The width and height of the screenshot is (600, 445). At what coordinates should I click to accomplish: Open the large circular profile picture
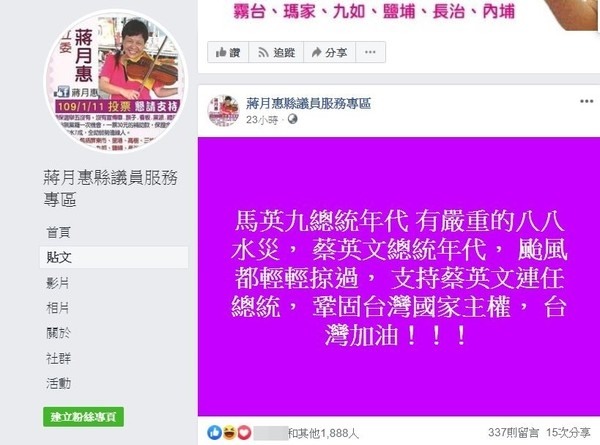(115, 81)
